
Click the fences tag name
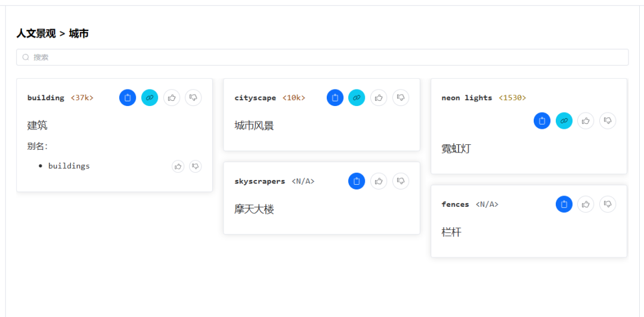tap(455, 204)
